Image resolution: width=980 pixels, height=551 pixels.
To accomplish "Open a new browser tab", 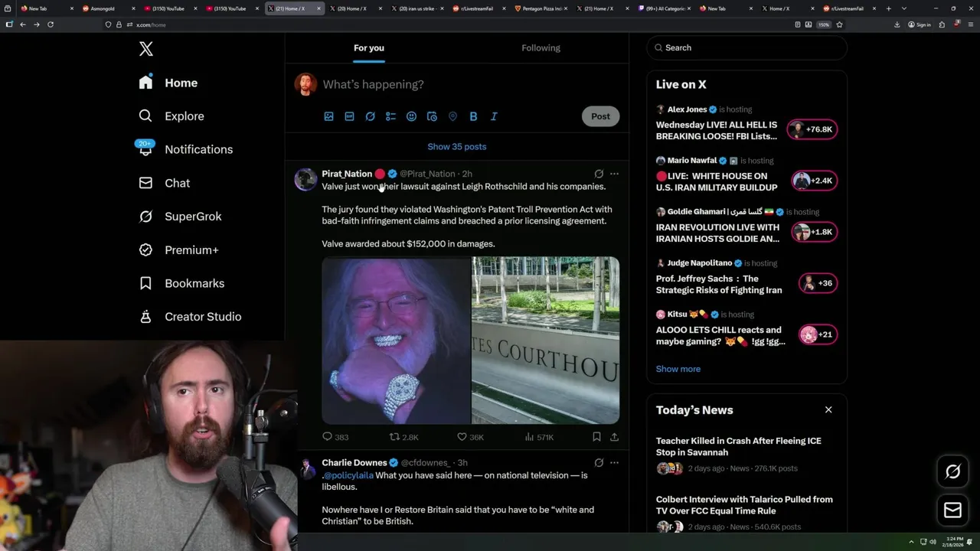I will (x=889, y=8).
